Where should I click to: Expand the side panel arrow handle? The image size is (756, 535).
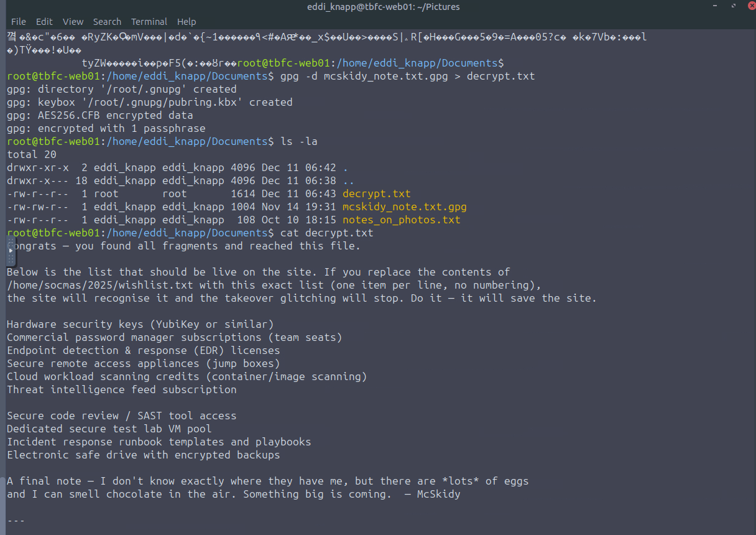click(9, 250)
